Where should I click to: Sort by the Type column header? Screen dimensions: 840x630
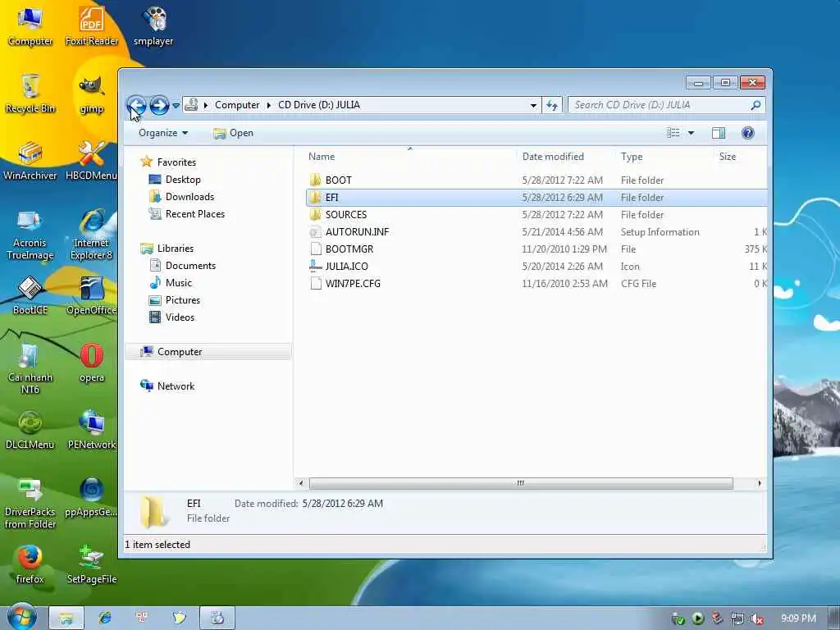click(x=632, y=157)
